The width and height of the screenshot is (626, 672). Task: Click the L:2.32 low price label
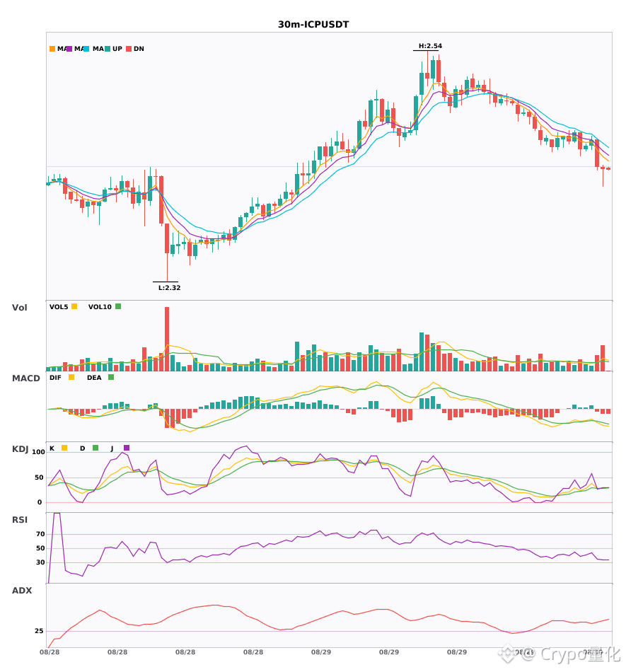point(169,288)
